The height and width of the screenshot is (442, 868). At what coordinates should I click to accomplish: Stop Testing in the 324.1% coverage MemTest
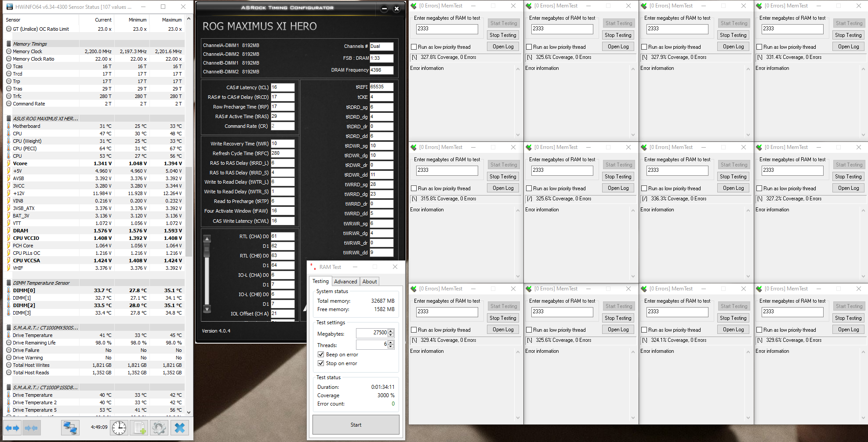pyautogui.click(x=733, y=318)
